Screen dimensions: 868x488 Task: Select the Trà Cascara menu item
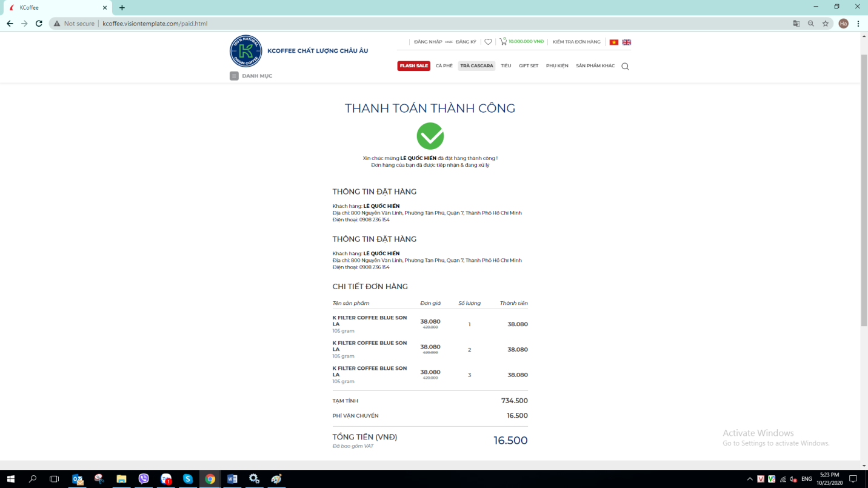[476, 66]
